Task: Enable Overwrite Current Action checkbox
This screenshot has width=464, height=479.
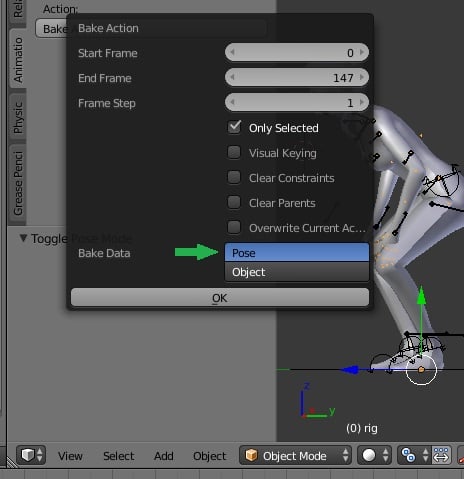Action: pyautogui.click(x=234, y=227)
